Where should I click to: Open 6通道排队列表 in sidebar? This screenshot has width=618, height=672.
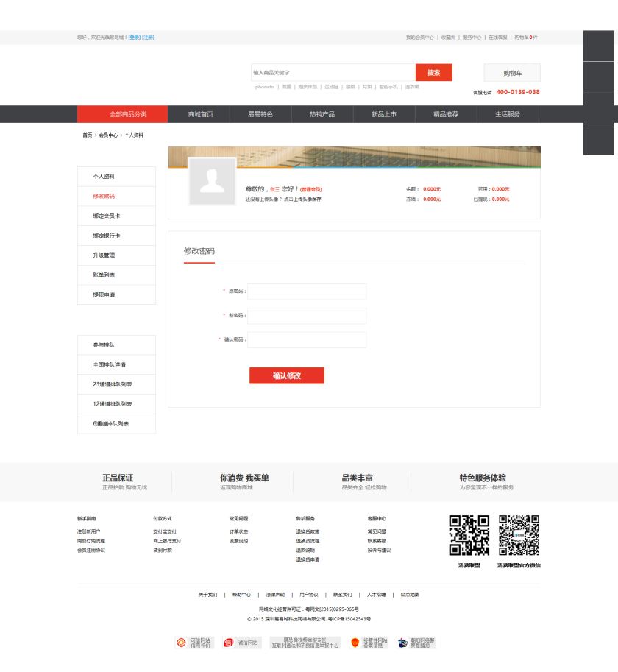pyautogui.click(x=116, y=424)
